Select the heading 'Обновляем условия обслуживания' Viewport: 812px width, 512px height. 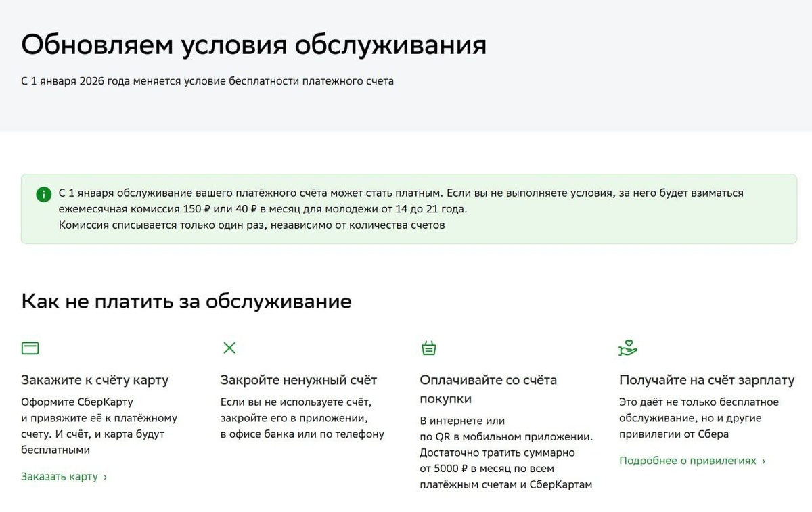[254, 45]
